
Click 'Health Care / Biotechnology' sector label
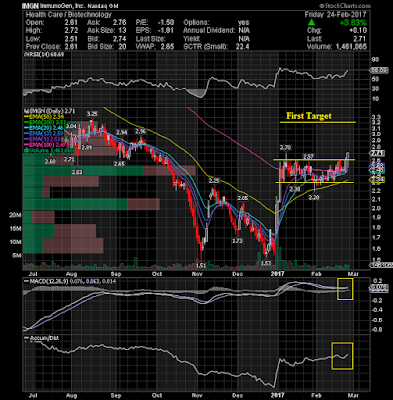(68, 15)
